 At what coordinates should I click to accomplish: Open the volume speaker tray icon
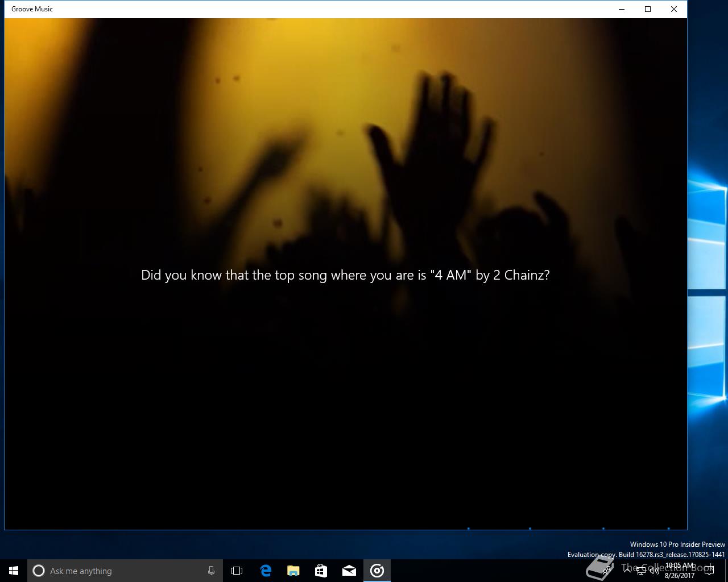(654, 571)
